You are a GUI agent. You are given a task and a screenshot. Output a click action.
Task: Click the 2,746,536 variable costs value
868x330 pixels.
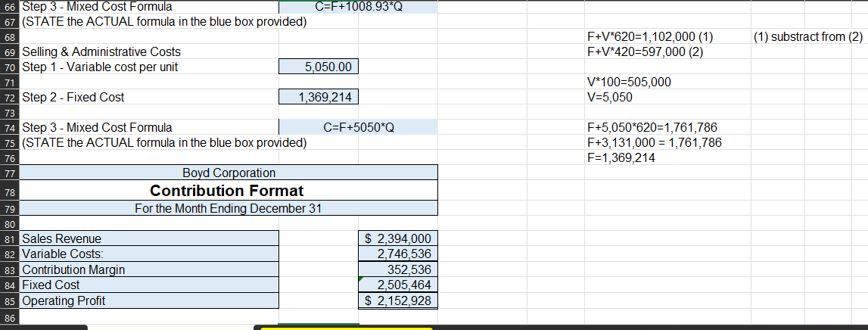point(398,254)
